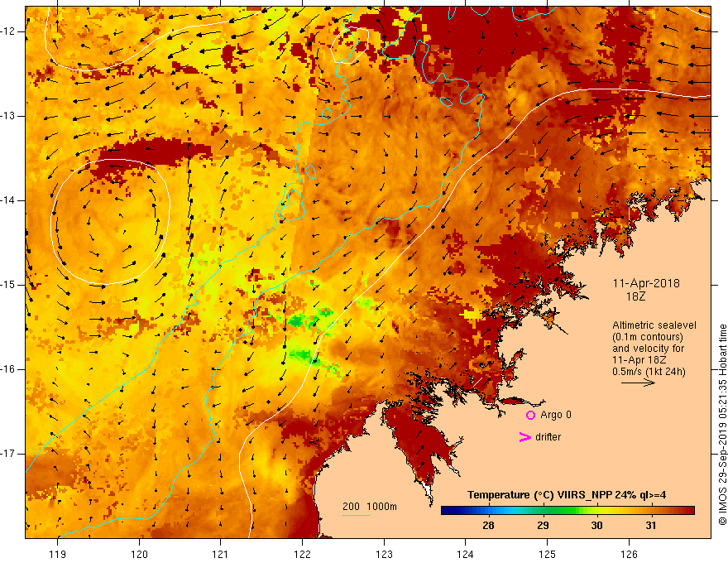Click the longitude 121 axis label
The height and width of the screenshot is (563, 728).
(x=221, y=554)
